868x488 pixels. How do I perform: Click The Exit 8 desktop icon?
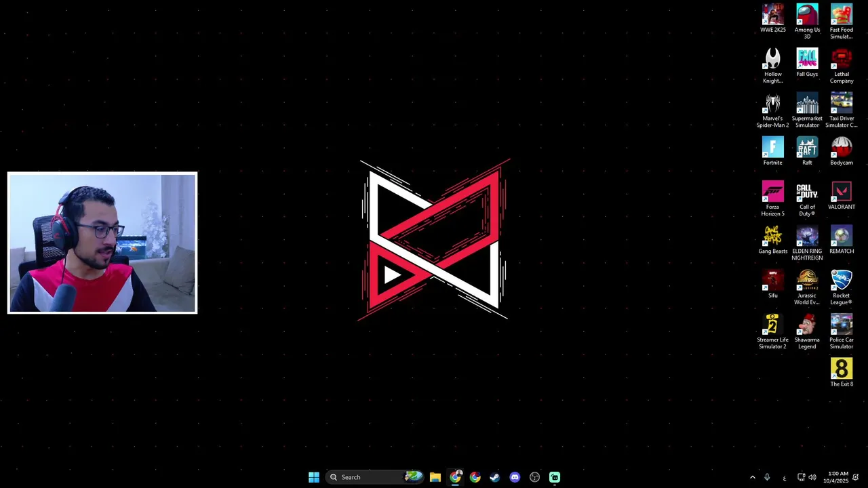point(842,373)
